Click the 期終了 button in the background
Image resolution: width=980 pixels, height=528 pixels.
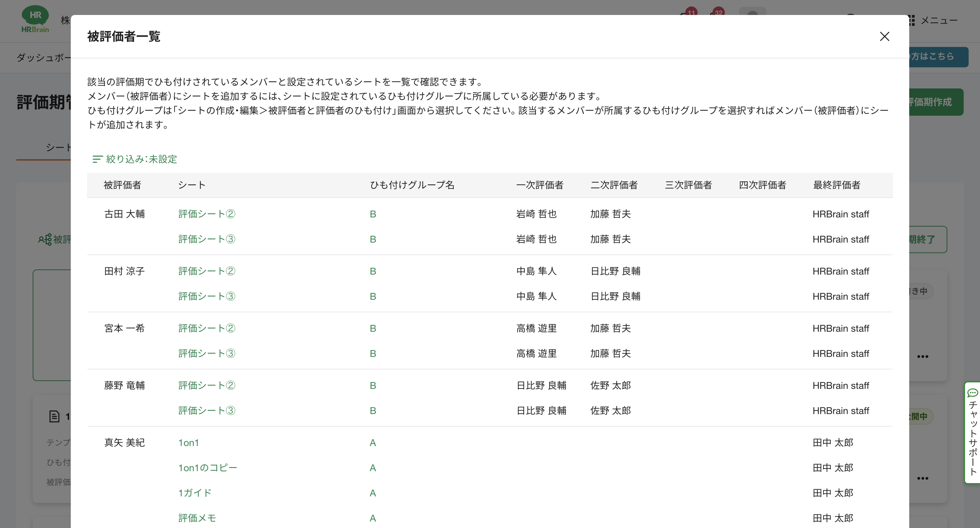(928, 239)
